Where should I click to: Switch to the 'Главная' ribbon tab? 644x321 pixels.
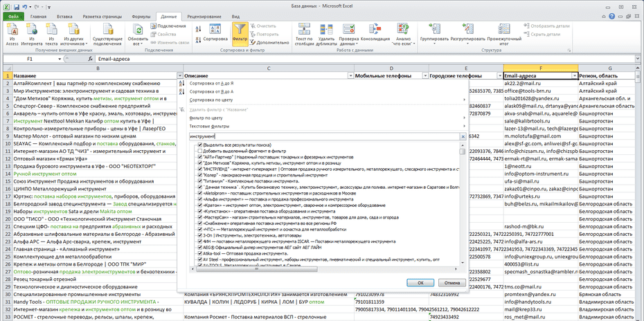point(38,17)
